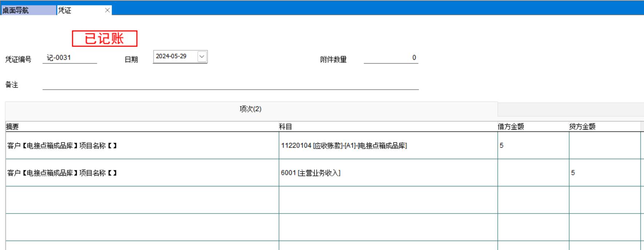Screen dimensions: 644x250
Task: Select the 6001 主营业务收入 subject cell
Action: [x=388, y=173]
